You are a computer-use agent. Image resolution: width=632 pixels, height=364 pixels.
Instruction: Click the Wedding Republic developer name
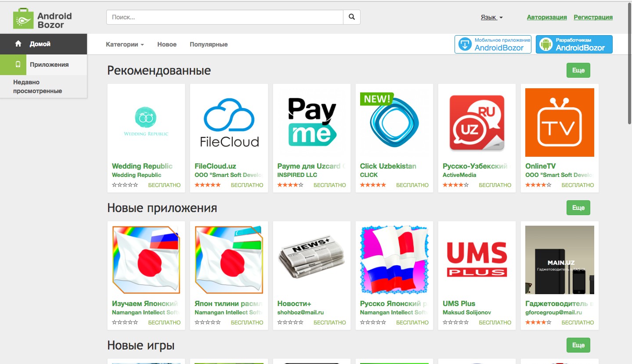click(x=137, y=175)
